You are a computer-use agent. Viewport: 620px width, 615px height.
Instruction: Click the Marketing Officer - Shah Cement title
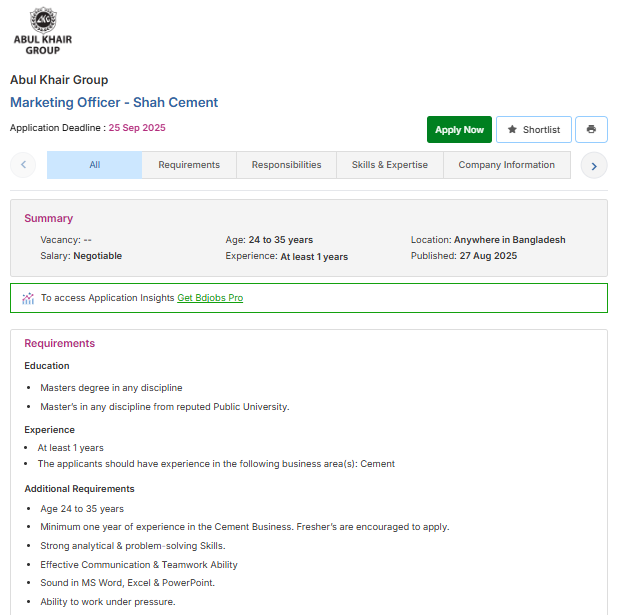[x=114, y=102]
